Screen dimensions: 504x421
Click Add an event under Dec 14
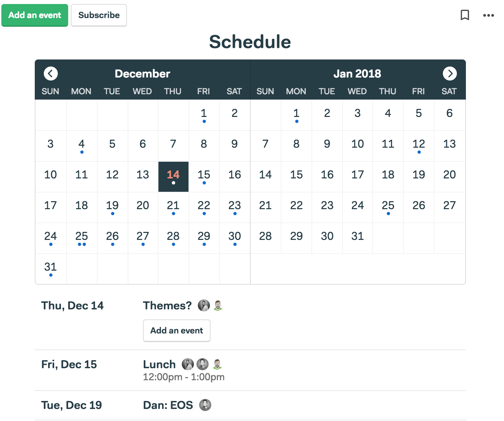point(177,331)
